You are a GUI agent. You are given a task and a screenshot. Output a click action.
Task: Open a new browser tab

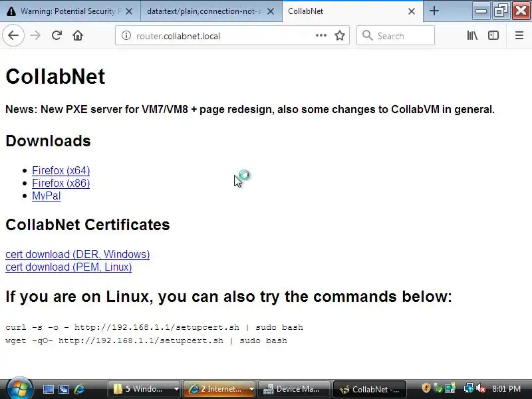[434, 11]
